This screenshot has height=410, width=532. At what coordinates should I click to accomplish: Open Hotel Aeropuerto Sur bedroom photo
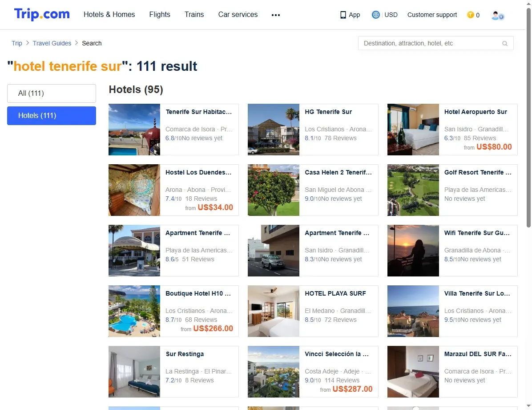pos(413,130)
